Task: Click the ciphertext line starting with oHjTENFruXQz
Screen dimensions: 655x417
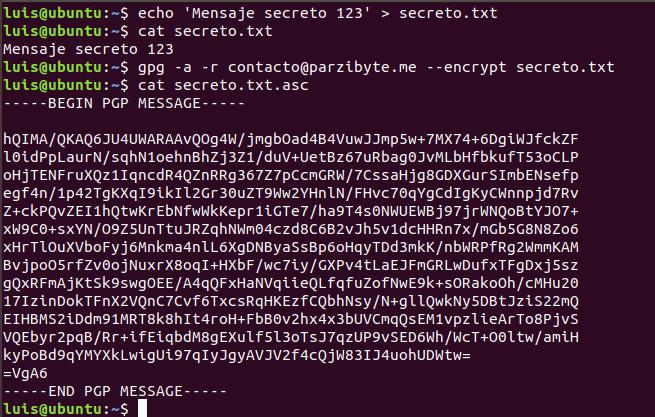Action: point(291,175)
